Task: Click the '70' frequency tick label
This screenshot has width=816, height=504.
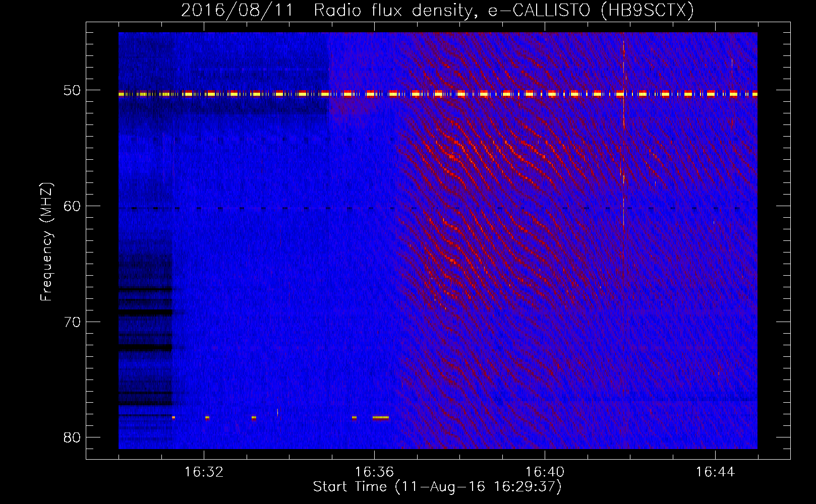Action: click(x=72, y=322)
